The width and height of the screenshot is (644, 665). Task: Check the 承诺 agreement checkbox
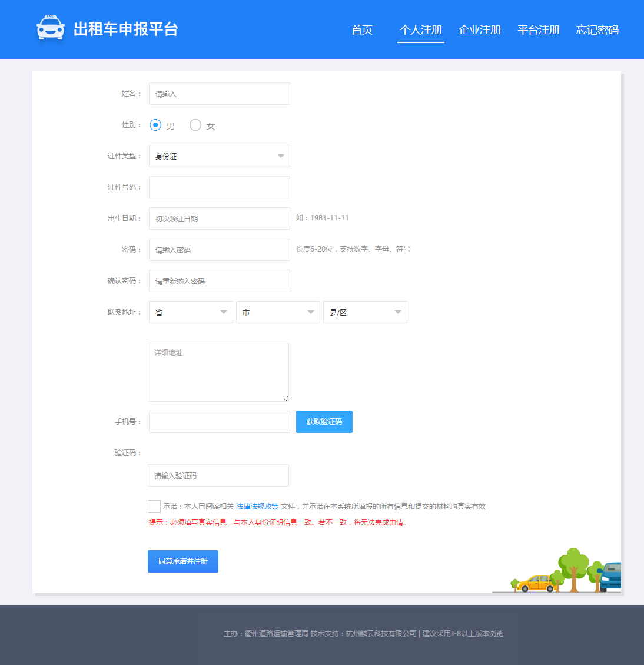[x=154, y=507]
